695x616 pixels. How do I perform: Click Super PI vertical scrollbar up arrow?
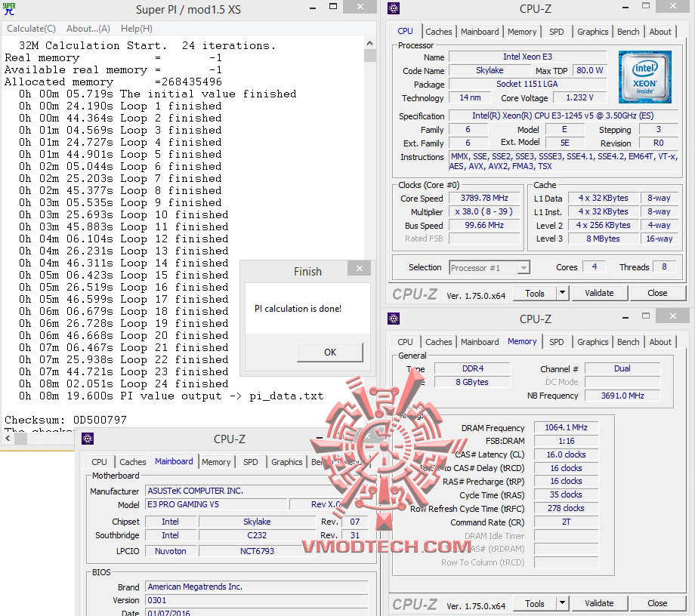click(x=369, y=43)
